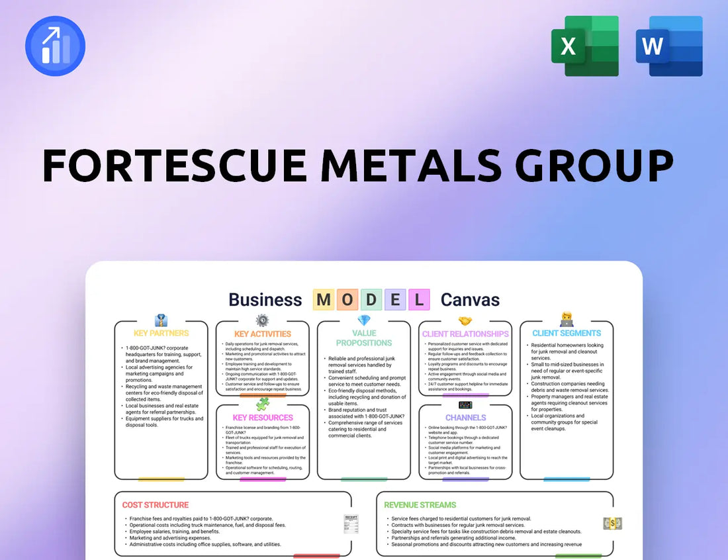This screenshot has width=728, height=560.
Task: Click 'Employee salaries, training, and benefits' line
Action: (x=174, y=532)
